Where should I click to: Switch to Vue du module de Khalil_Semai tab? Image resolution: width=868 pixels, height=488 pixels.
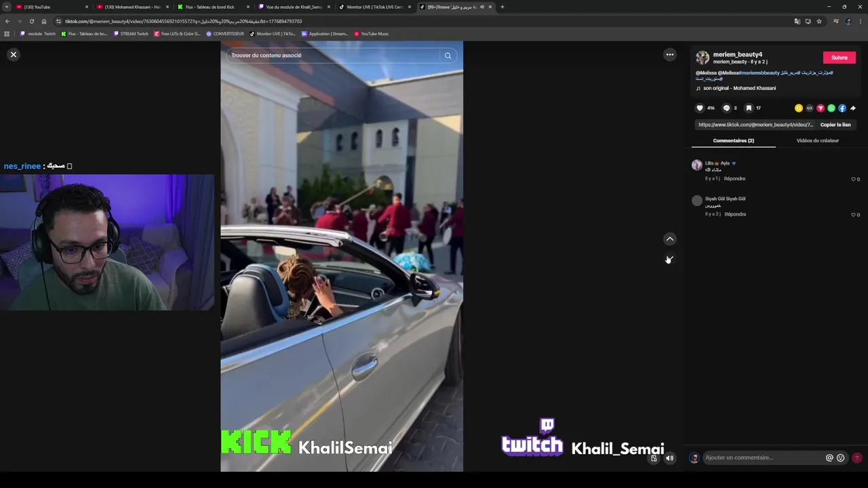294,7
